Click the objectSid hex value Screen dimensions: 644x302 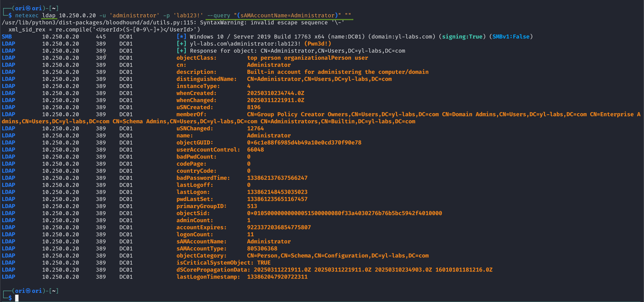point(344,213)
